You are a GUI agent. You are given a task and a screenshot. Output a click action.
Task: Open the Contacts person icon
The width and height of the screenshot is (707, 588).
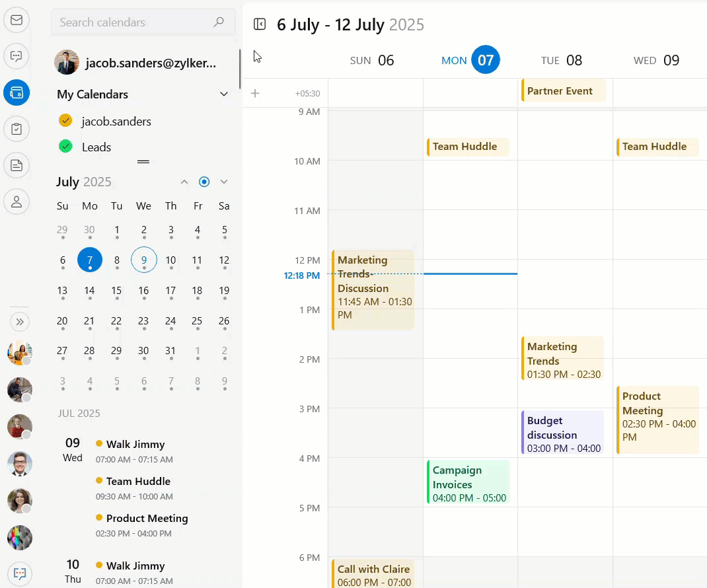point(17,202)
